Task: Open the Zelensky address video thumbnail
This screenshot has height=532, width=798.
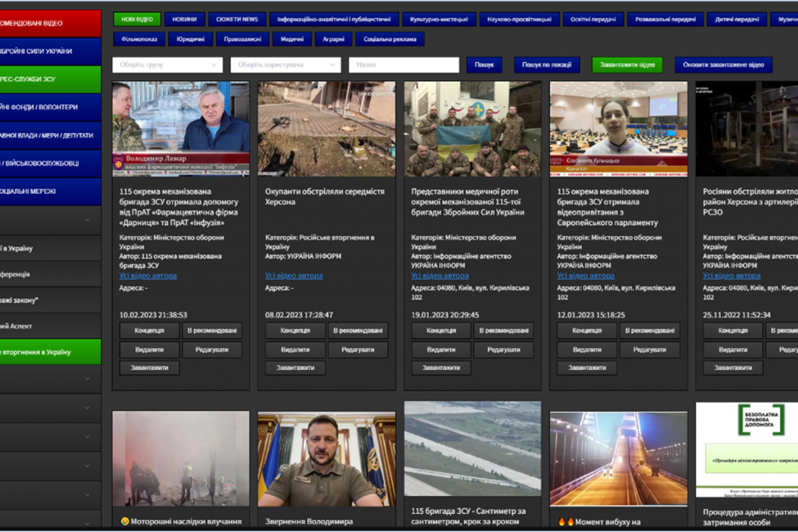Action: coord(327,459)
